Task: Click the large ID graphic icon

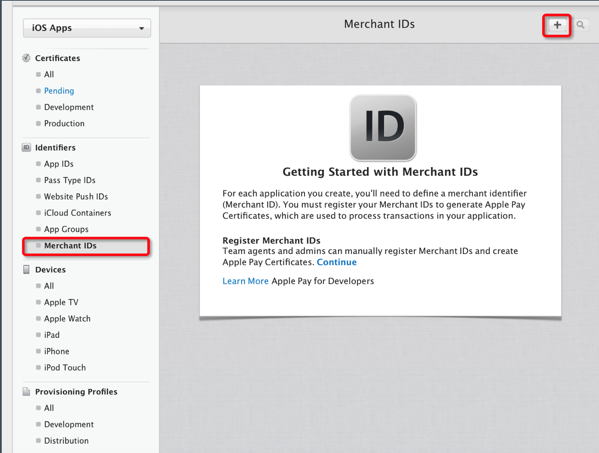Action: [383, 128]
